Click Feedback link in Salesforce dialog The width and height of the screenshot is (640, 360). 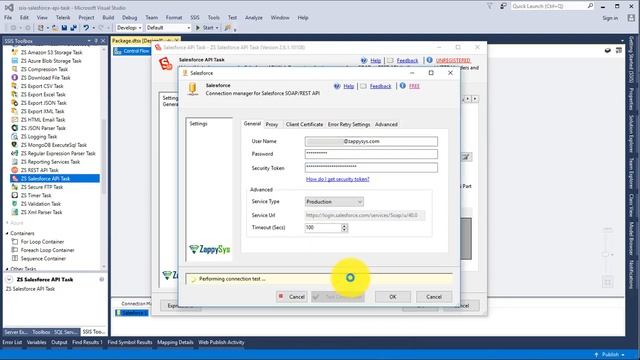coord(380,86)
